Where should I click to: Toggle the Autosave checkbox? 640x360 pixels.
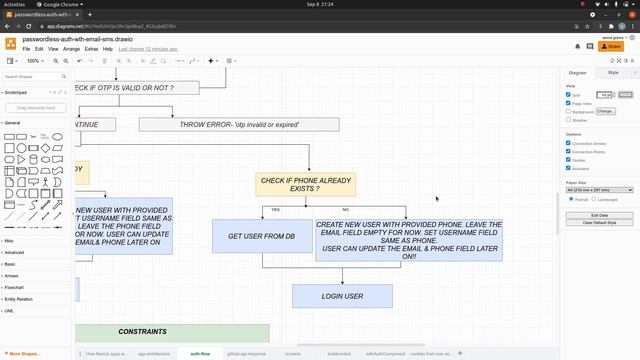pyautogui.click(x=568, y=168)
